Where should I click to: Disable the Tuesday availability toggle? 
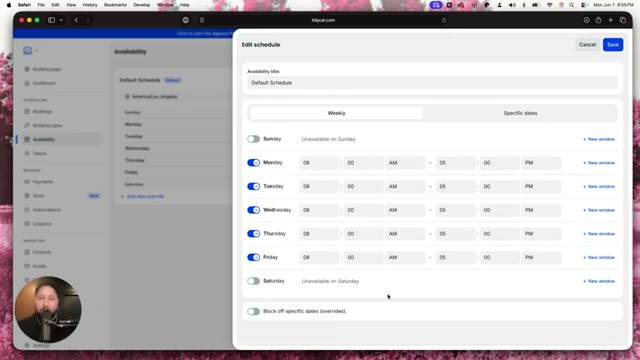pos(253,187)
